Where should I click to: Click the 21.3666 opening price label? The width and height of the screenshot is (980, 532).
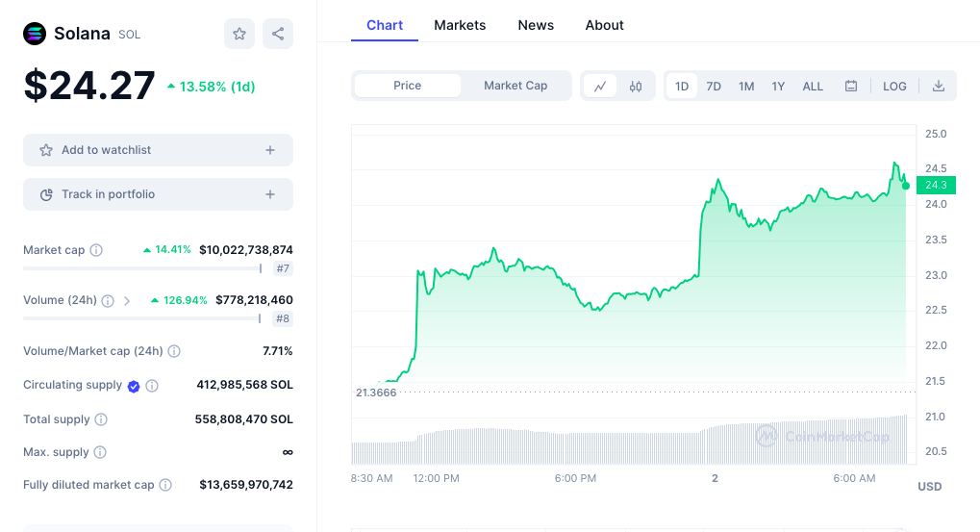tap(376, 393)
